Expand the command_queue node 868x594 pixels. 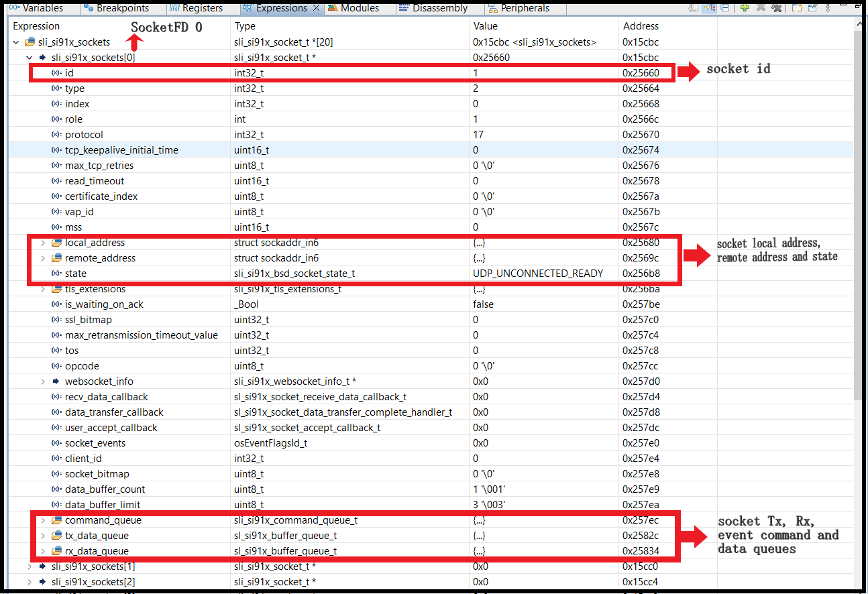[x=42, y=520]
